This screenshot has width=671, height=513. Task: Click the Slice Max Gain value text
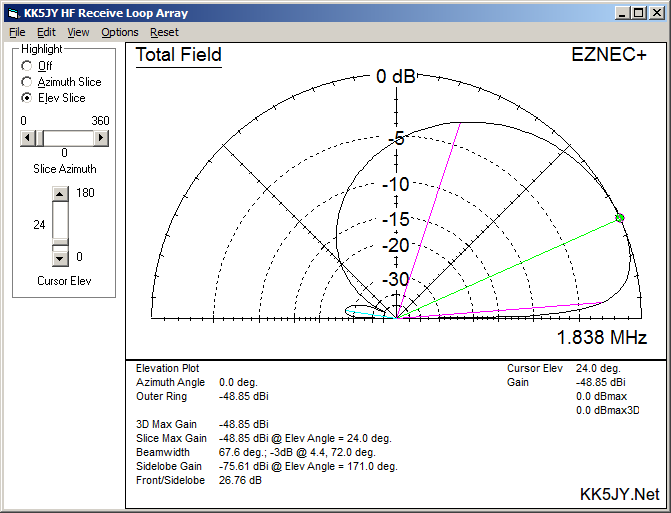(305, 439)
